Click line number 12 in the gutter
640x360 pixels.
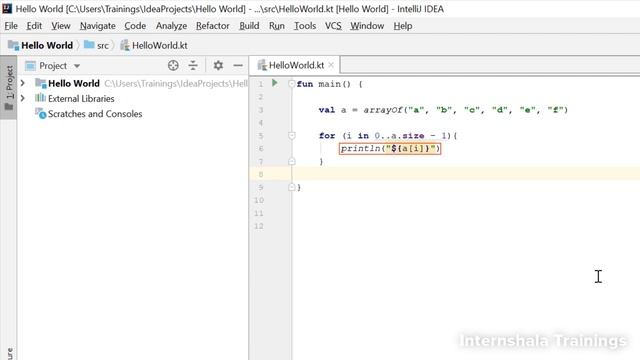click(x=259, y=226)
